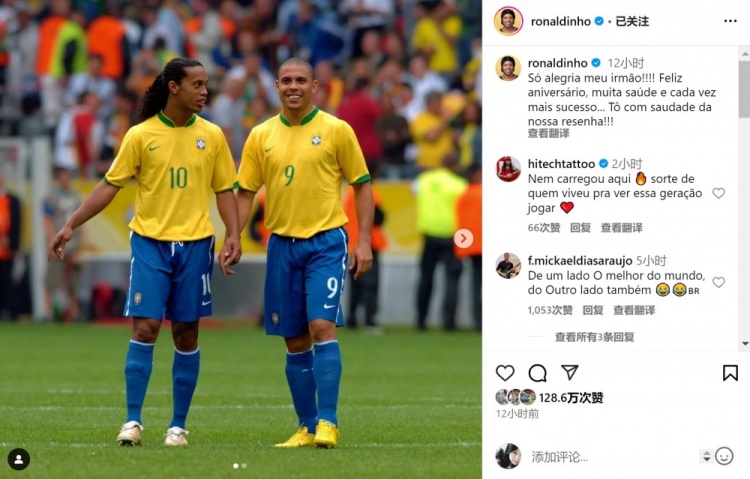Screen dimensions: 750x479
Task: Like the post with the heart icon
Action: tap(505, 373)
